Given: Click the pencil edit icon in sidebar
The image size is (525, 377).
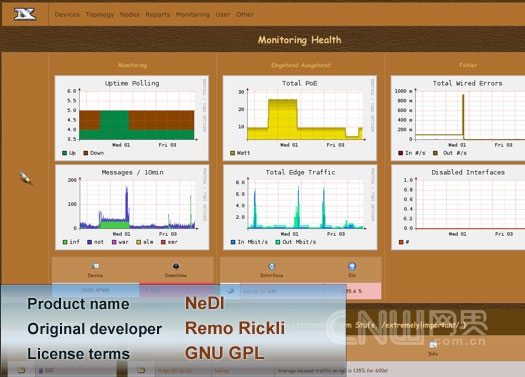Looking at the screenshot, I should (25, 177).
